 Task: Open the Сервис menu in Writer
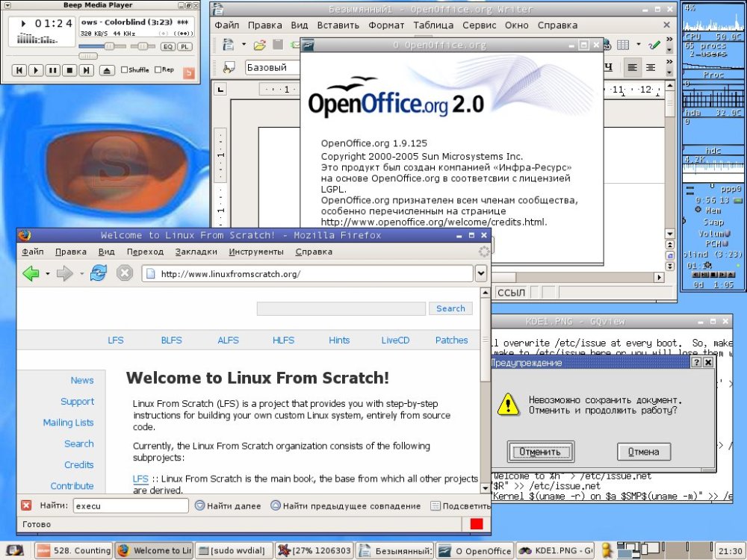480,25
